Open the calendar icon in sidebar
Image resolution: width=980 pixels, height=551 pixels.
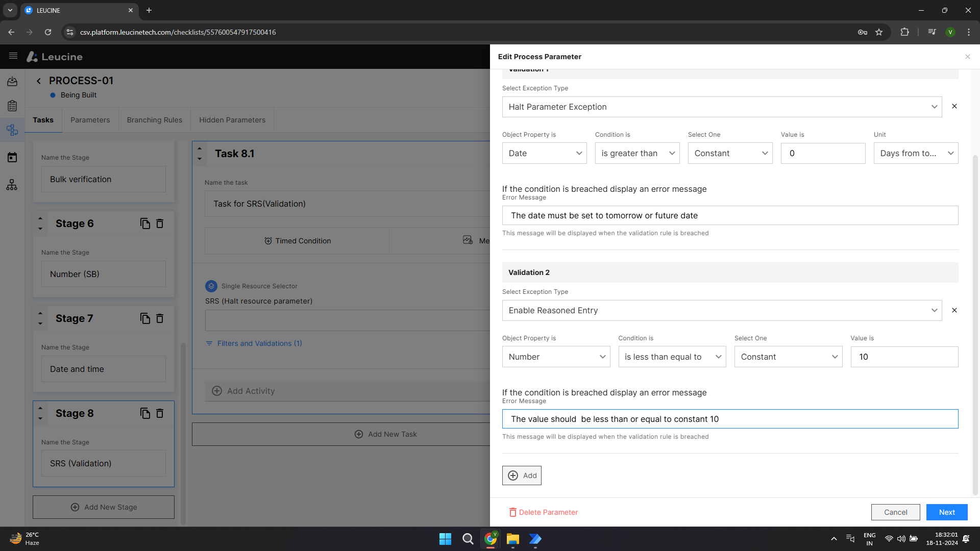click(12, 157)
